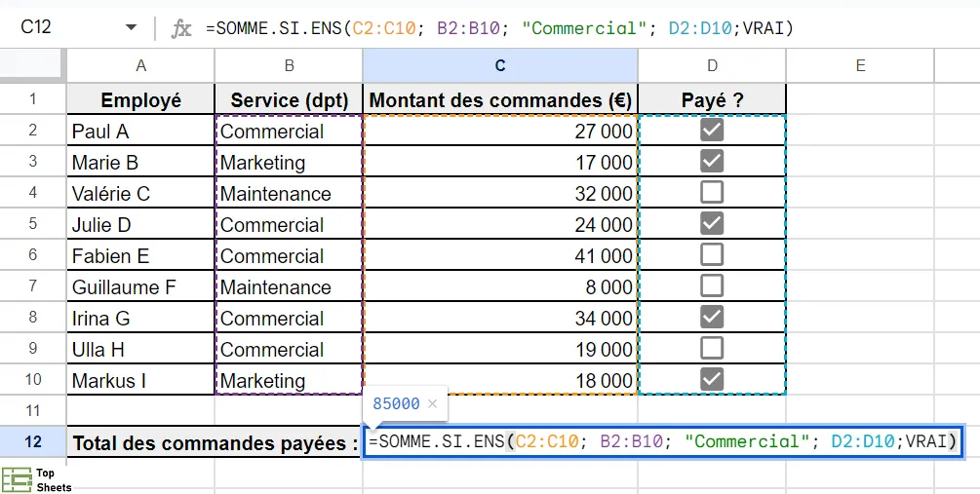Click the 85000 formula preview value
Viewport: 980px width, 494px height.
pyautogui.click(x=396, y=403)
